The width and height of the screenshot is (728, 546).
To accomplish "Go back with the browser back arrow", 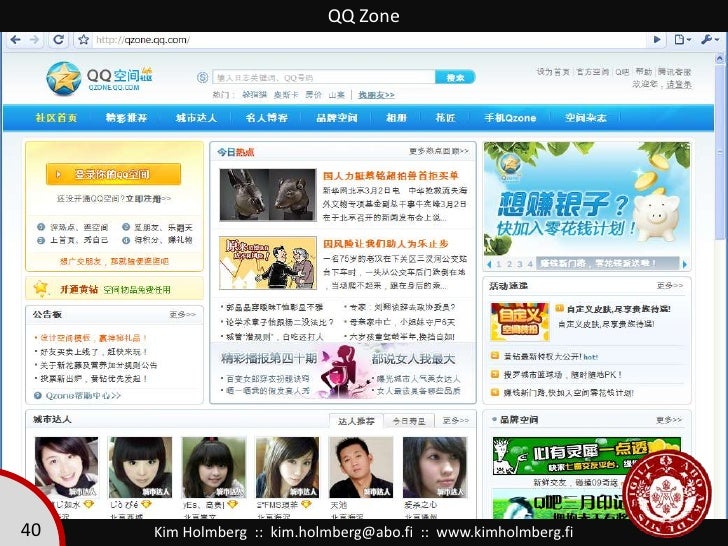I will click(15, 40).
